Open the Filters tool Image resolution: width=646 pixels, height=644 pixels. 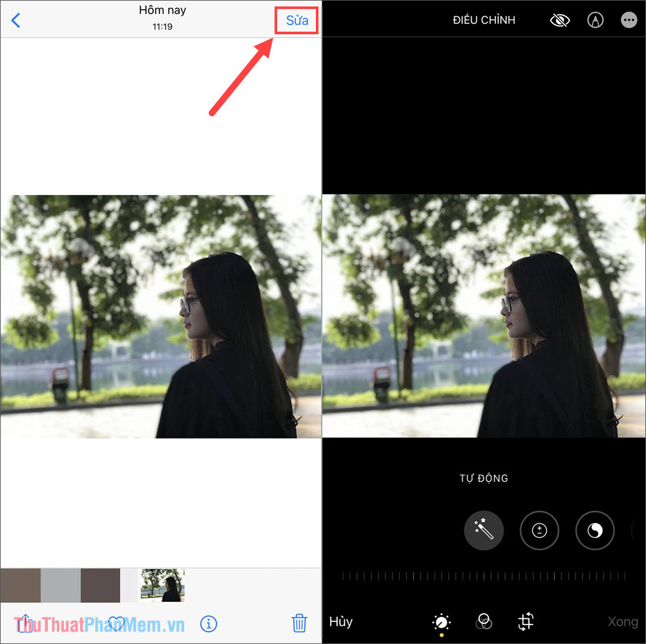pyautogui.click(x=483, y=622)
